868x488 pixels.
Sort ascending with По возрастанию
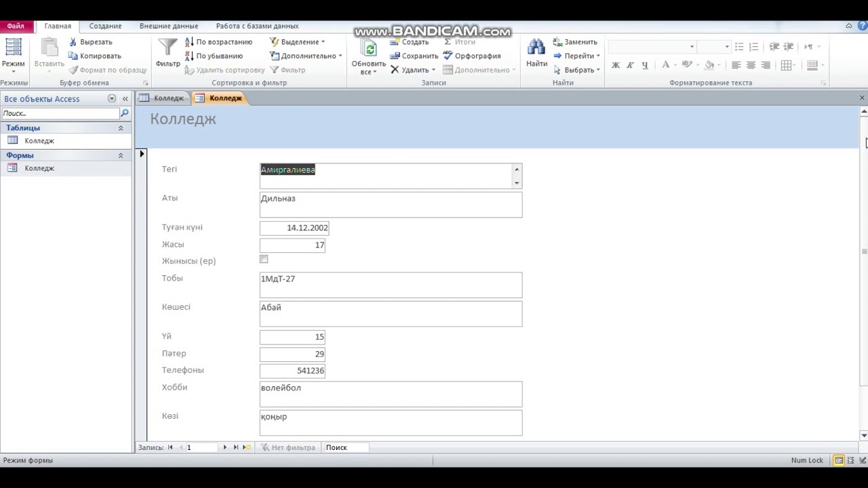(x=218, y=42)
